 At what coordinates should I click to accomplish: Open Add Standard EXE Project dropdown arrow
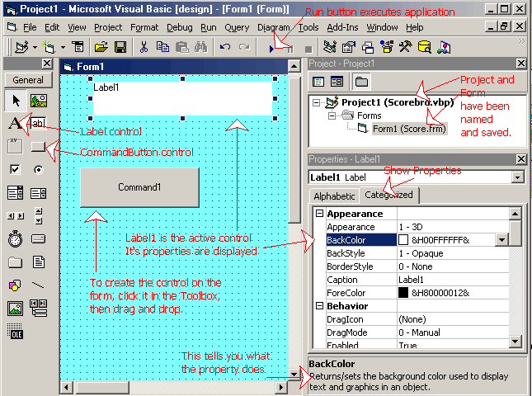coord(35,47)
